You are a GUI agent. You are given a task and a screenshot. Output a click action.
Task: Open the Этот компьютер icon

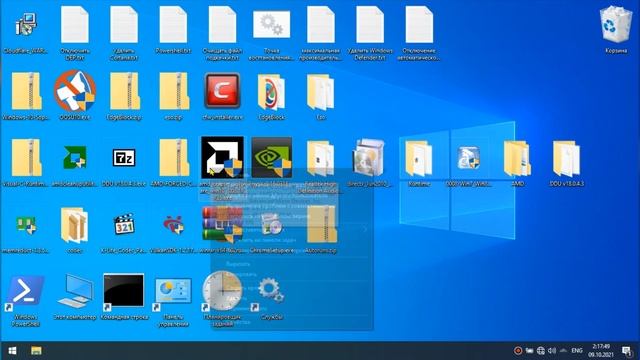point(75,291)
